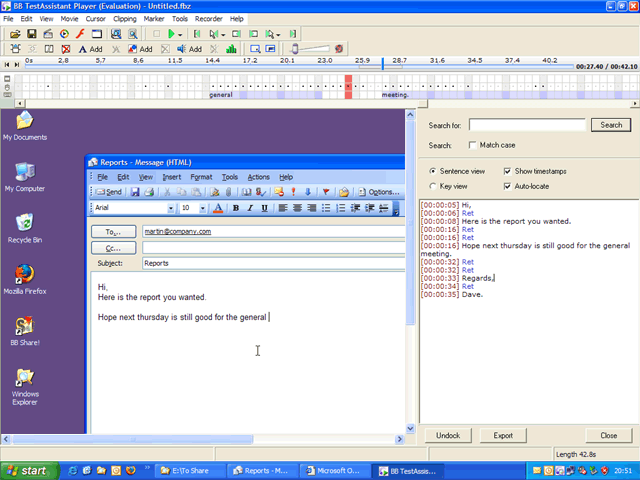Uncheck Show timestamps option
The width and height of the screenshot is (640, 480).
click(507, 171)
